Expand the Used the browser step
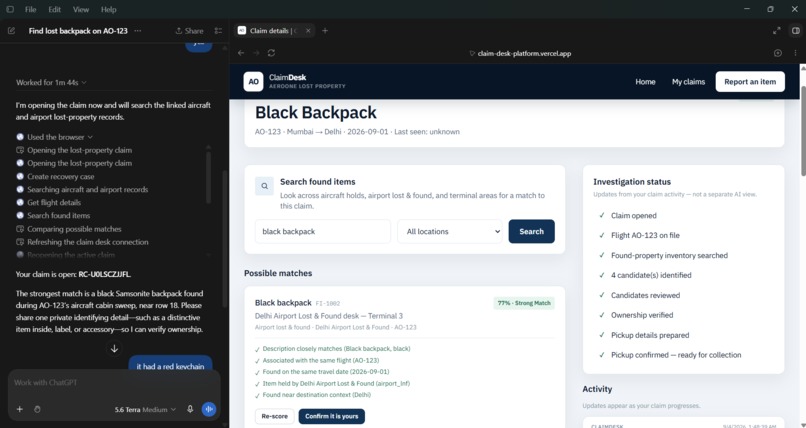This screenshot has width=806, height=428. pyautogui.click(x=60, y=137)
